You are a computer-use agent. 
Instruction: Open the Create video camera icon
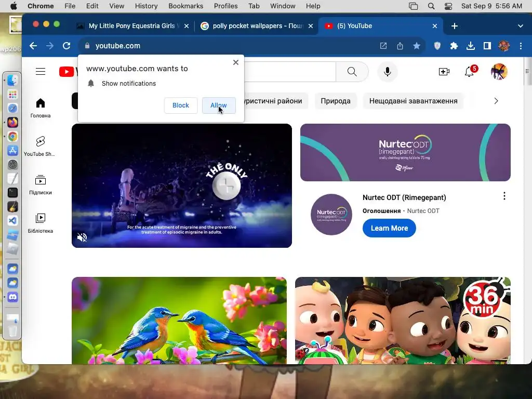[444, 72]
